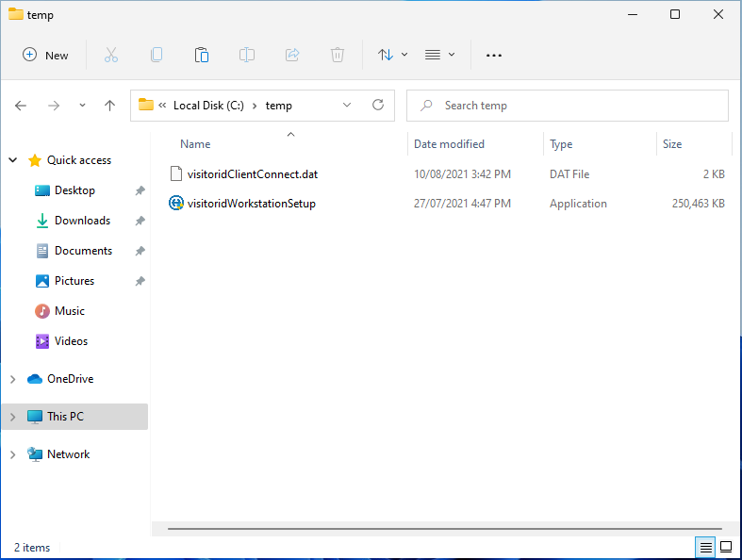Click the Cut scissors icon

(111, 55)
